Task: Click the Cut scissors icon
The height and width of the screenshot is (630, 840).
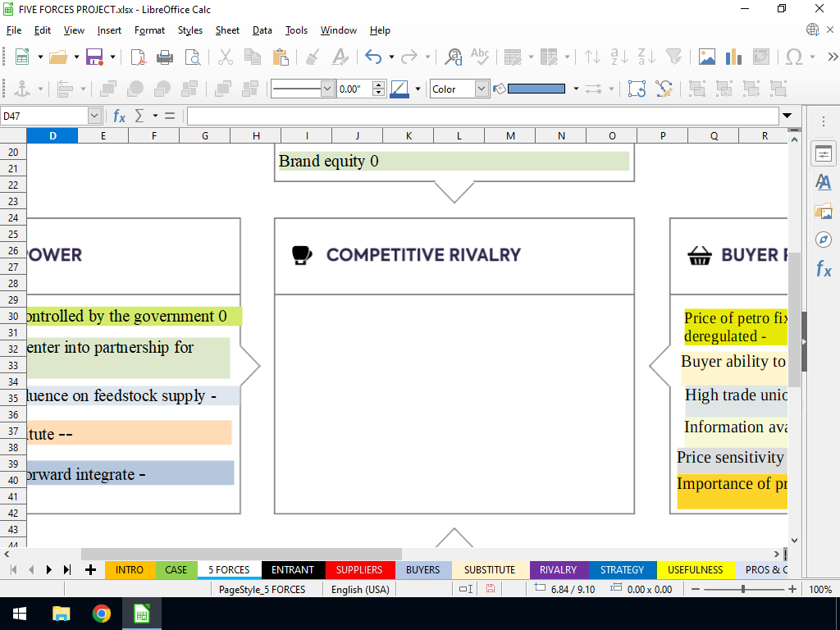Action: click(x=226, y=57)
